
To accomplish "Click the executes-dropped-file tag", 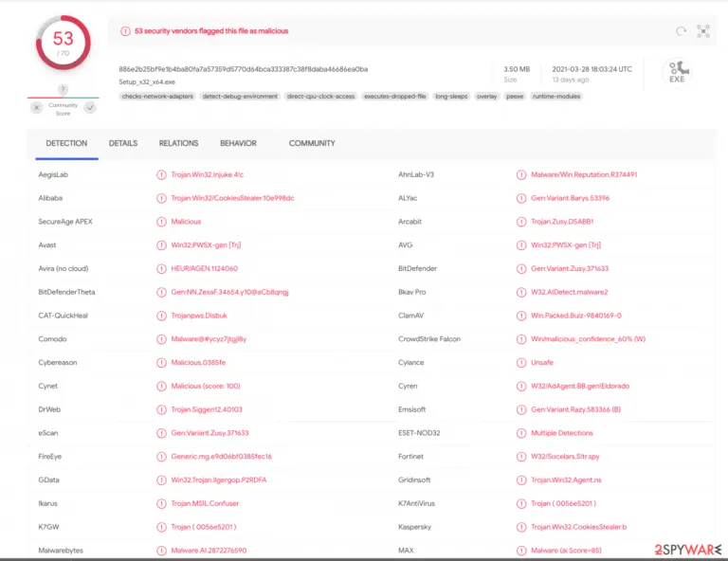I will [395, 97].
